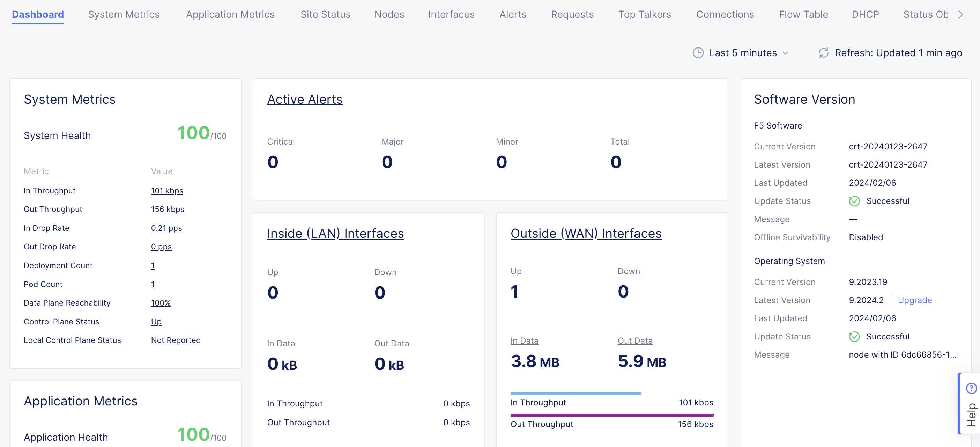
Task: Open Inside (LAN) Interfaces details
Action: click(335, 233)
